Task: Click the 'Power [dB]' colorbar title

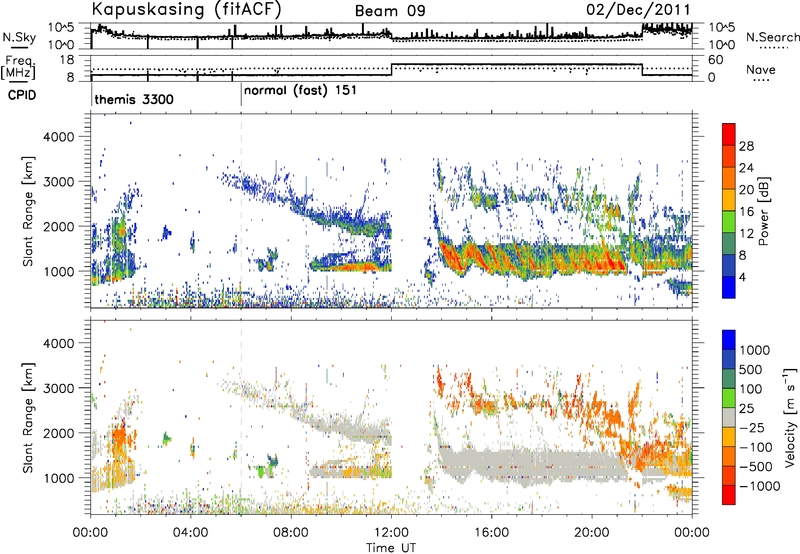Action: pos(763,211)
